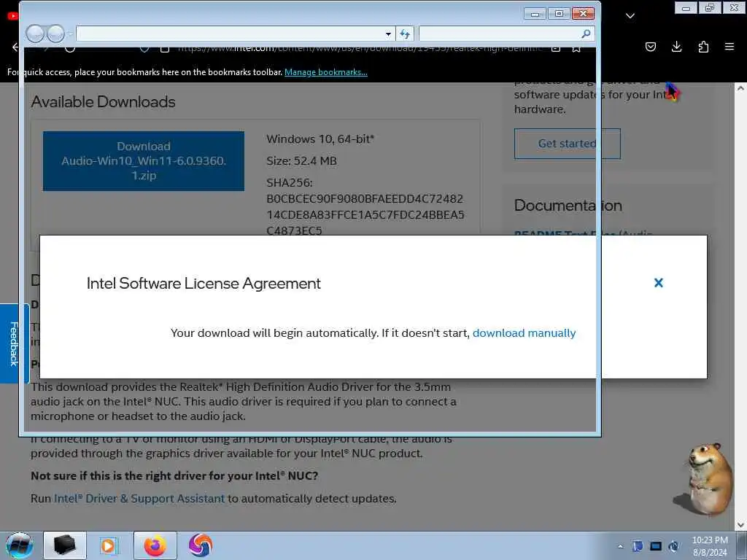This screenshot has width=747, height=560.
Task: Open the Firefox hamburger application menu
Action: tap(729, 47)
